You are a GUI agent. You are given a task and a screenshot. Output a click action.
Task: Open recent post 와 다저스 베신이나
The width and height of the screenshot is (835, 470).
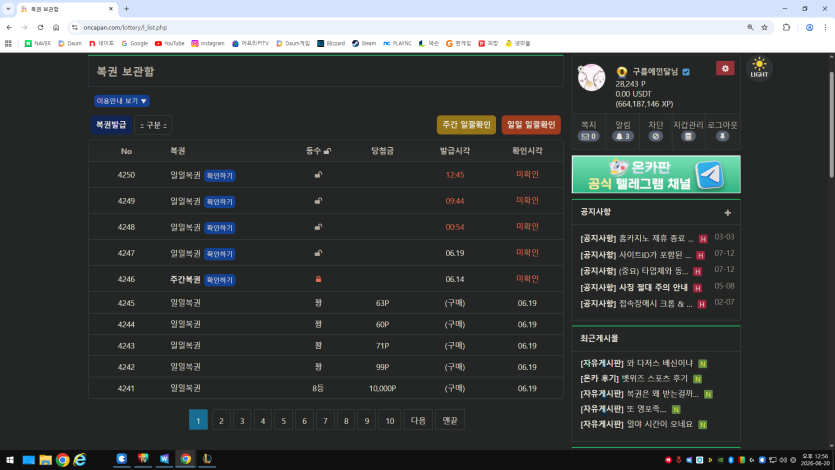(x=636, y=364)
